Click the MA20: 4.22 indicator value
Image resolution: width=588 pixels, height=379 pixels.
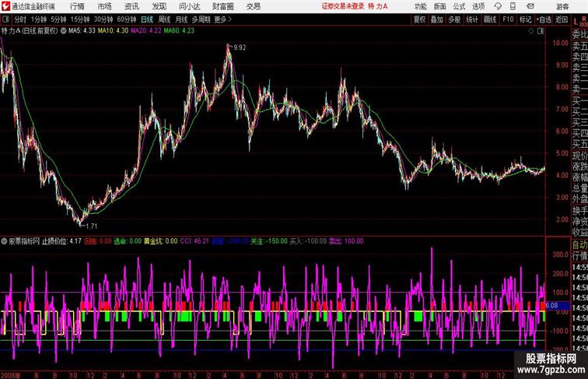[146, 31]
